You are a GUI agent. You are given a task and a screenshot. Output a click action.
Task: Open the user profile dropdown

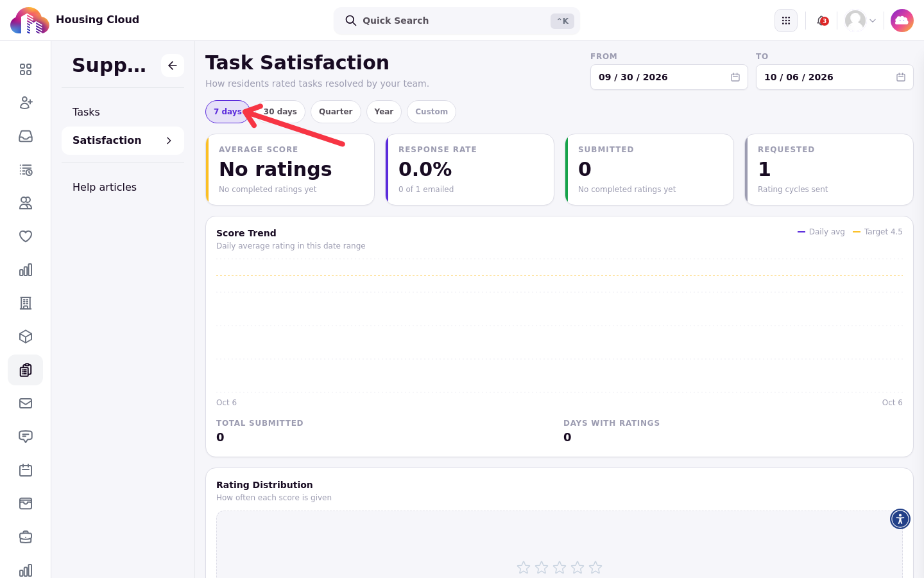[x=860, y=21]
